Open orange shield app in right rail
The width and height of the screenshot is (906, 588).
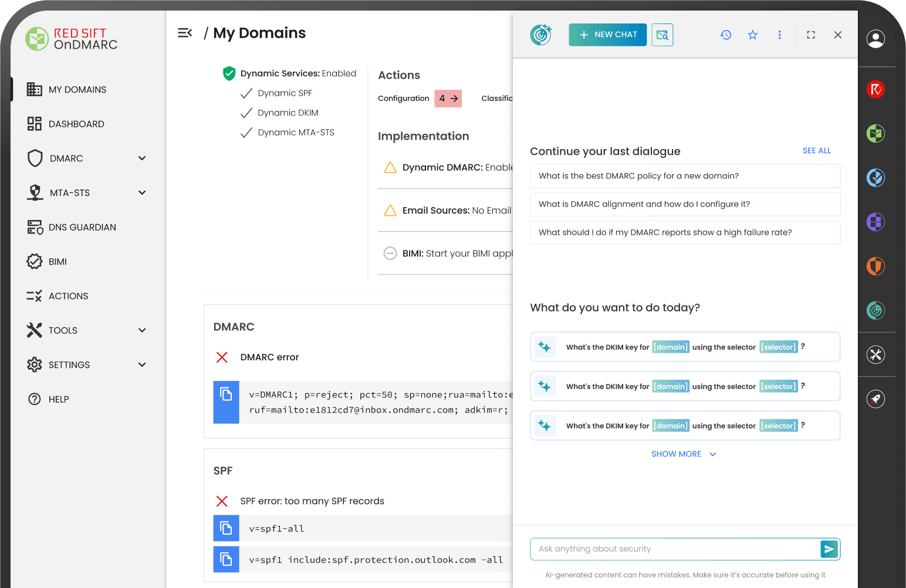876,266
